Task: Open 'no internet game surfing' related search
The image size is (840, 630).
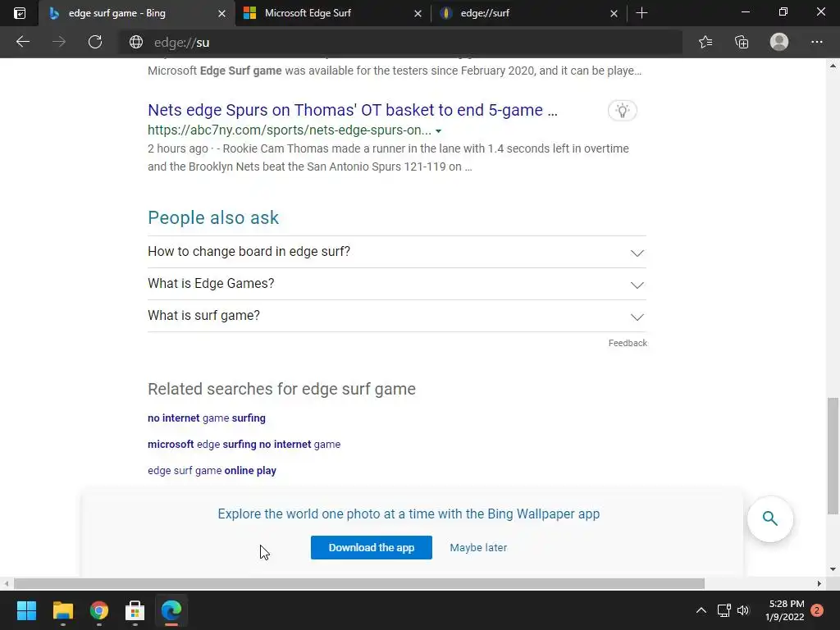Action: (206, 418)
